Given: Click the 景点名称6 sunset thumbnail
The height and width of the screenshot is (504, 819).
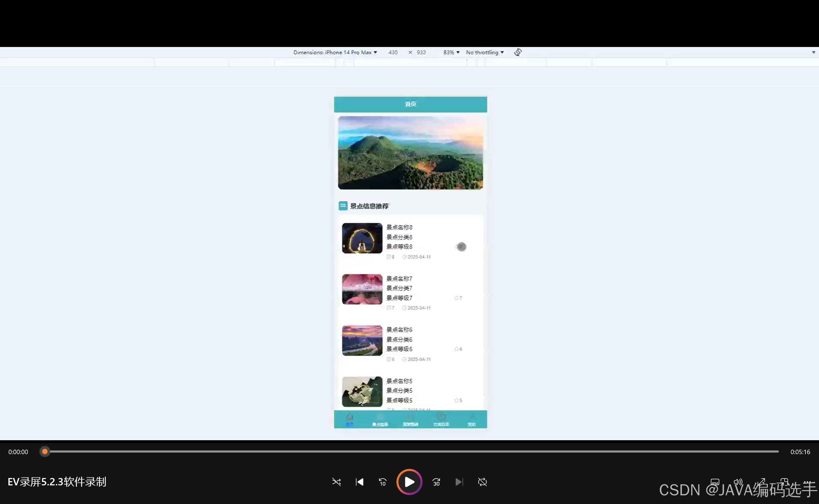Looking at the screenshot, I should [x=362, y=340].
